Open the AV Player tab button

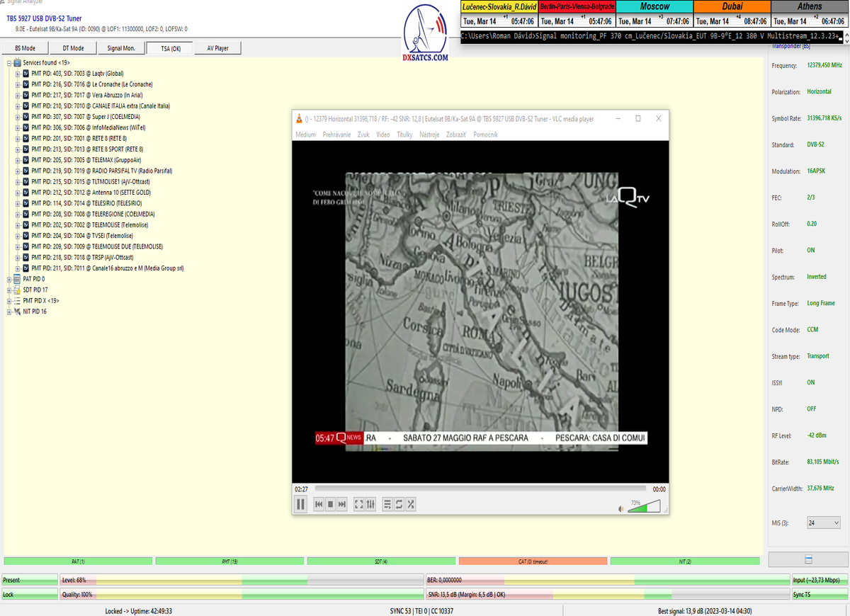click(x=217, y=48)
